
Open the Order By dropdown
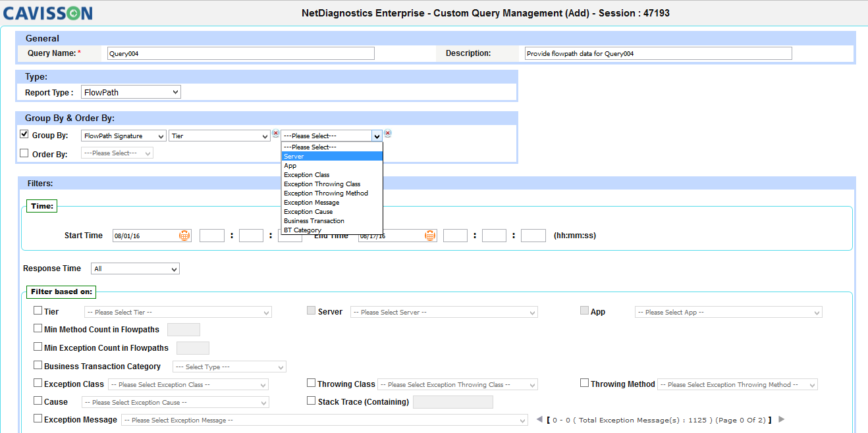pyautogui.click(x=117, y=153)
